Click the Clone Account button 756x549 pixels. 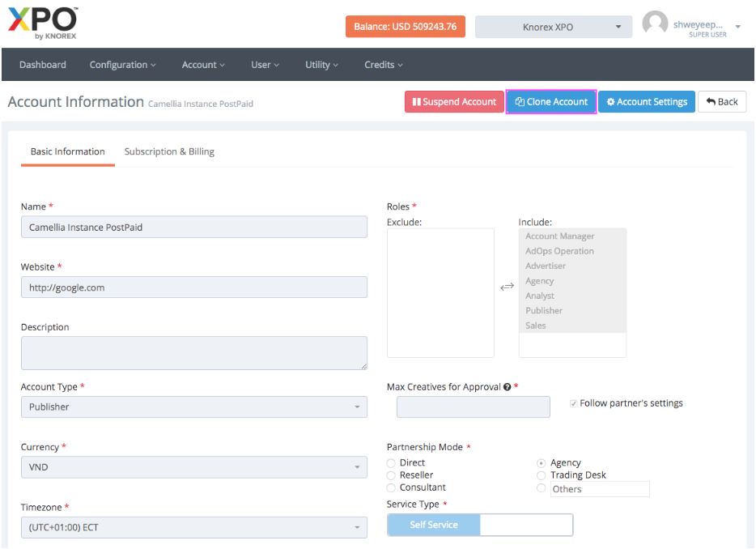tap(551, 102)
